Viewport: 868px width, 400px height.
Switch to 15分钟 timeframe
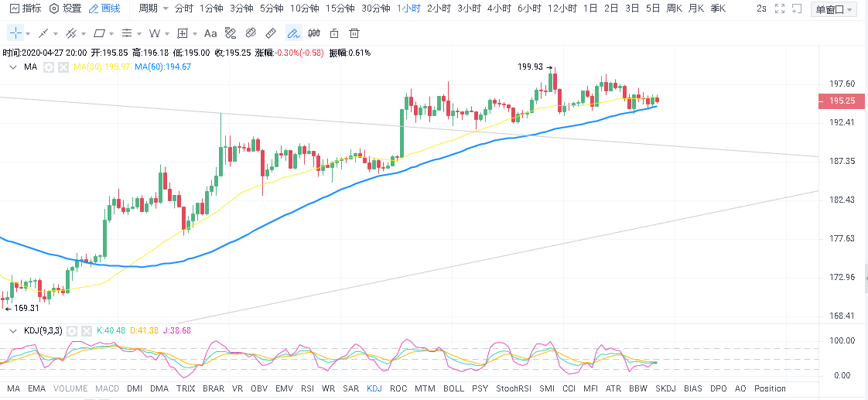[339, 9]
